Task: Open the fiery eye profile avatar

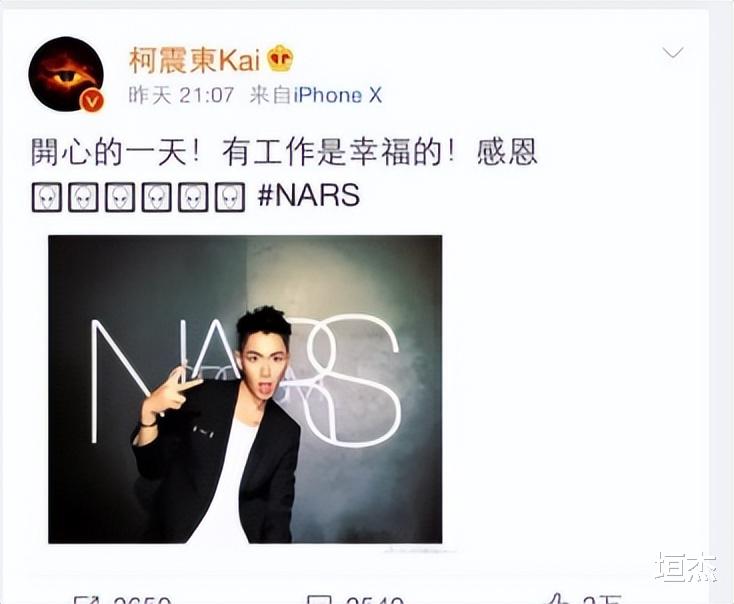Action: coord(66,74)
